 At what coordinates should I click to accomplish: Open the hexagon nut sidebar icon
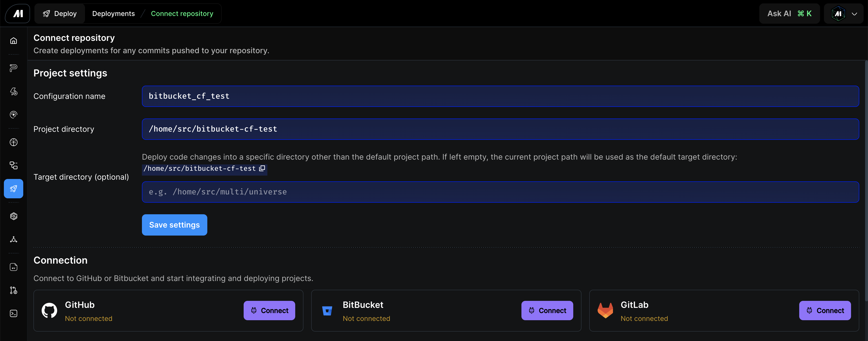14,216
